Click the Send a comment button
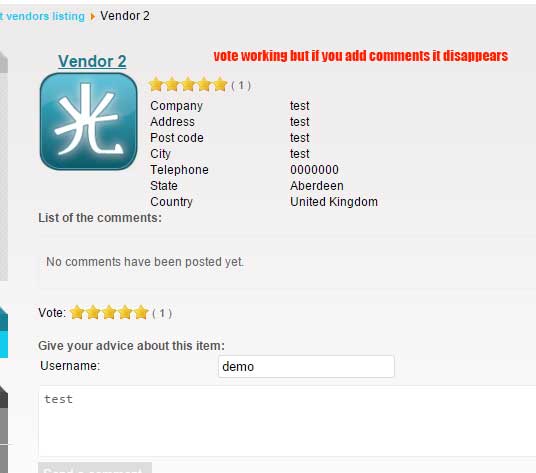 95,468
